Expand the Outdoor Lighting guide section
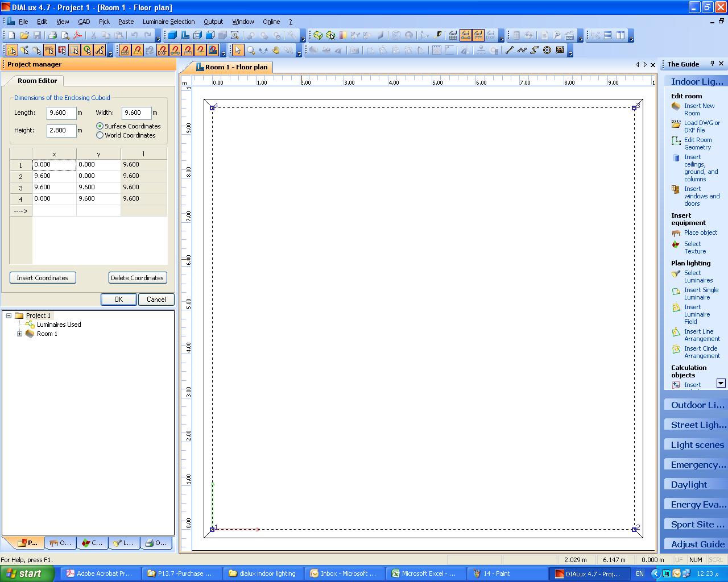 coord(695,404)
